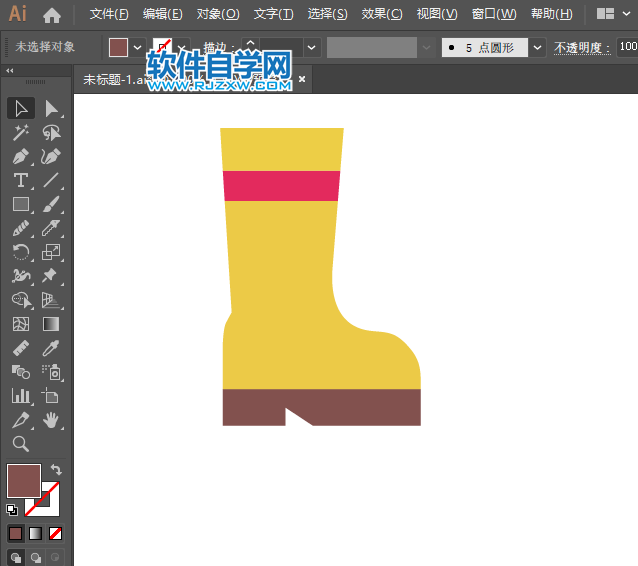Select the Hand tool
The height and width of the screenshot is (566, 638).
coord(51,420)
